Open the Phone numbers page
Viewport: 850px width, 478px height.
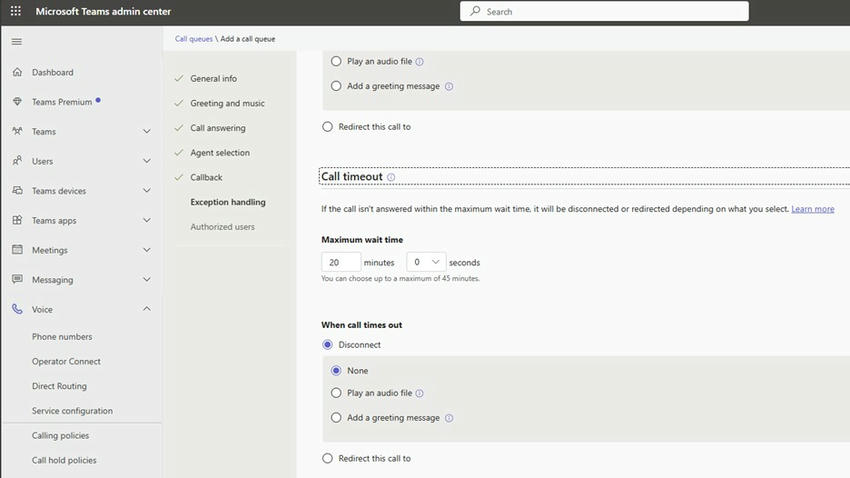[x=62, y=337]
